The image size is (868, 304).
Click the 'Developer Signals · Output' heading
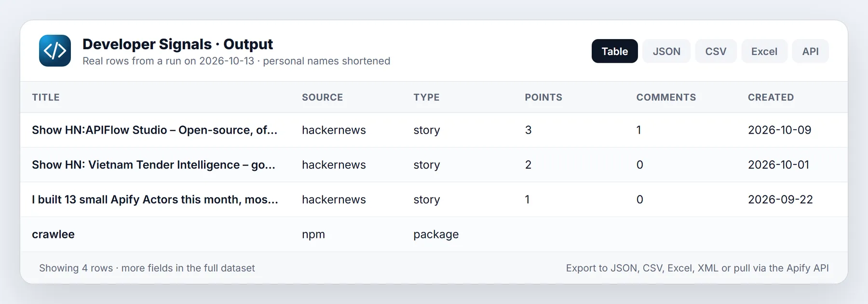[x=177, y=44]
